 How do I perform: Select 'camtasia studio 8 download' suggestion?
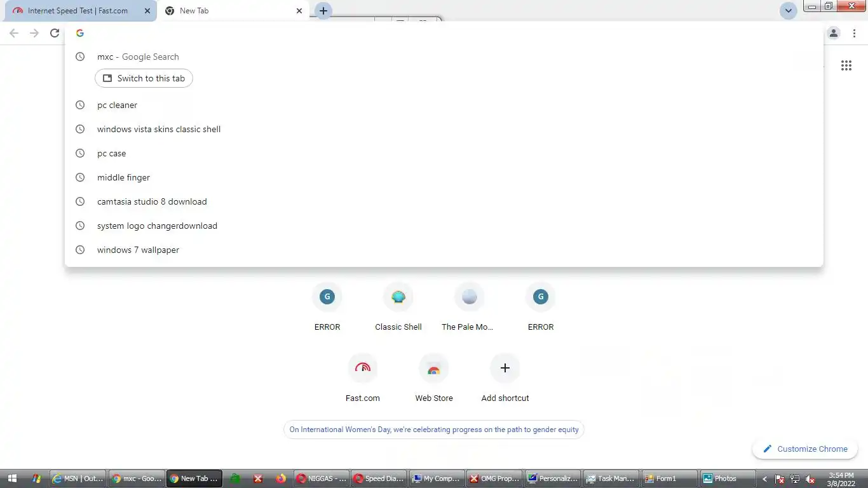coord(444,201)
